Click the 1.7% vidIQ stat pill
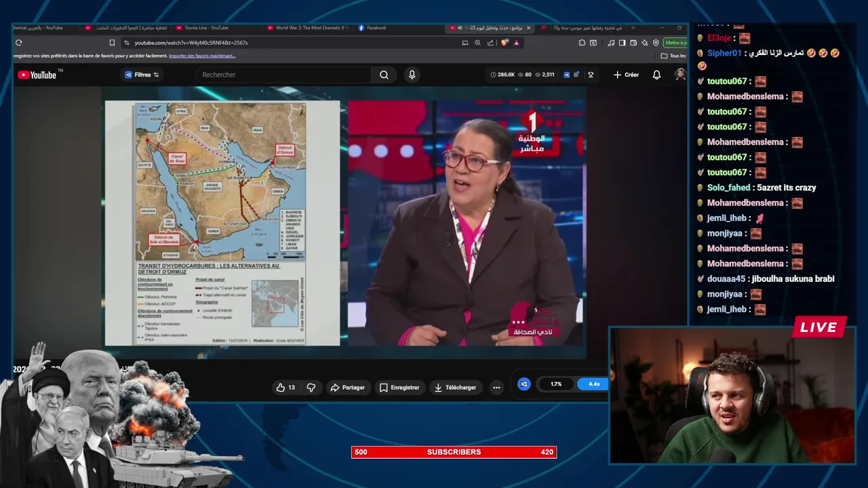The width and height of the screenshot is (868, 488). point(555,384)
